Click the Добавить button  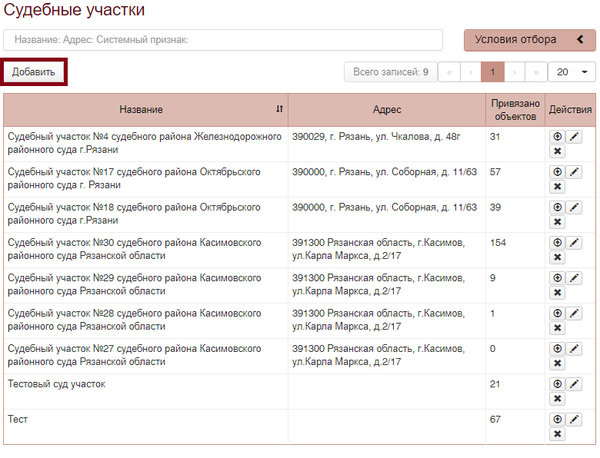(x=34, y=72)
